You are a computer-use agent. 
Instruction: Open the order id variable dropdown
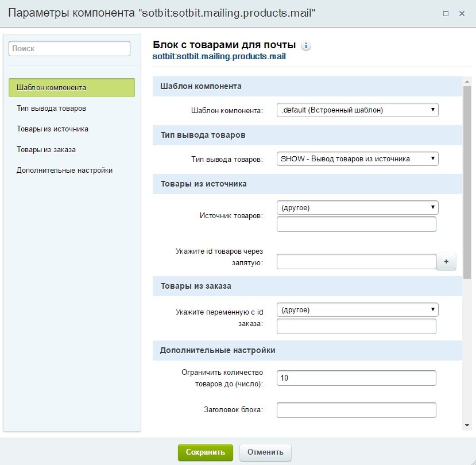(357, 310)
